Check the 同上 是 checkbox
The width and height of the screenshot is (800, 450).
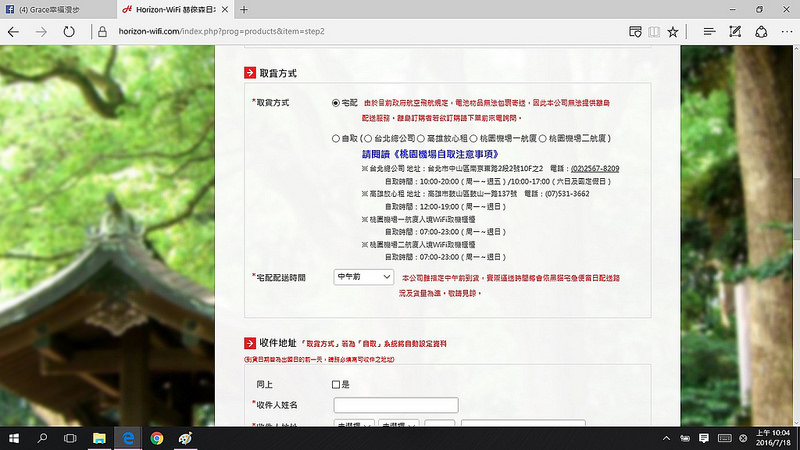pyautogui.click(x=336, y=385)
